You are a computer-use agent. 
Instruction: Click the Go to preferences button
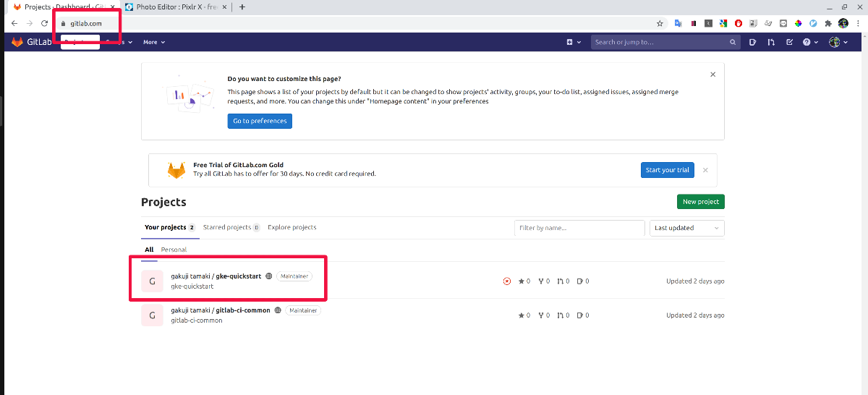[260, 121]
